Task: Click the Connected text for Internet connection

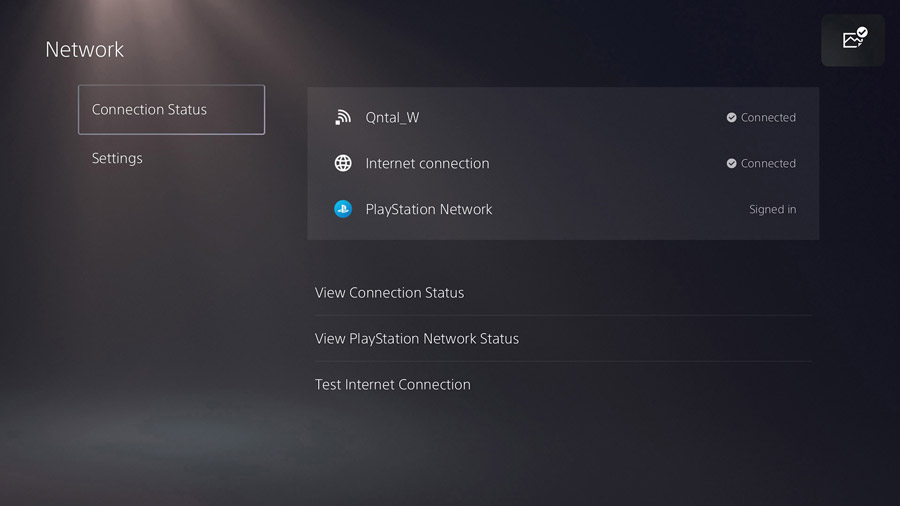Action: (768, 164)
